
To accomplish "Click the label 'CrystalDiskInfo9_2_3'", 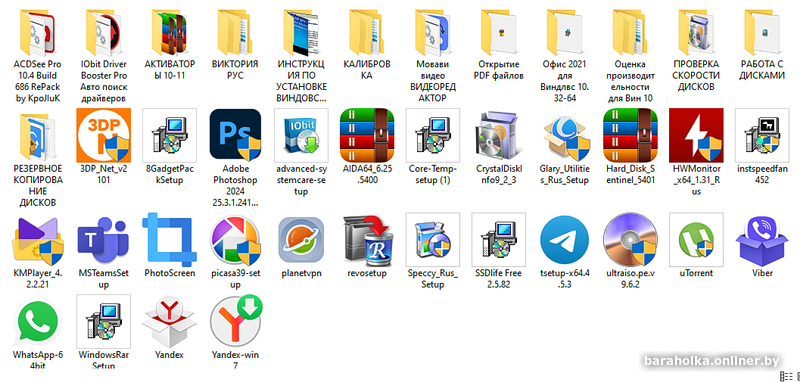I will click(498, 174).
